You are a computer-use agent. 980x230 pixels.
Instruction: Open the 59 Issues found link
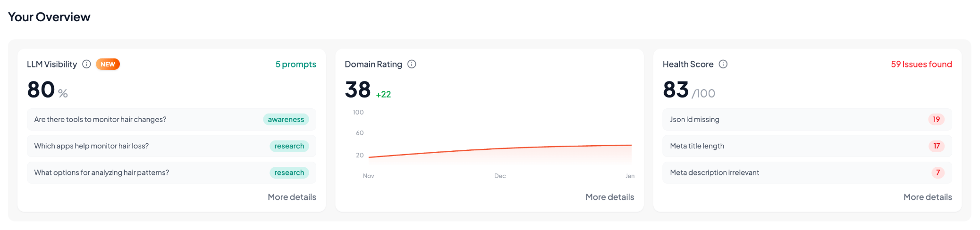[921, 64]
